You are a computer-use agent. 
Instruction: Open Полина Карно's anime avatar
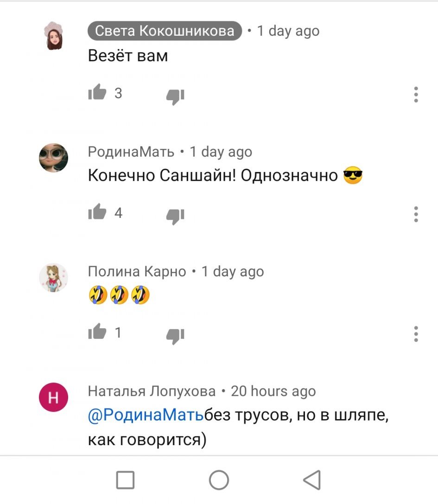53,277
